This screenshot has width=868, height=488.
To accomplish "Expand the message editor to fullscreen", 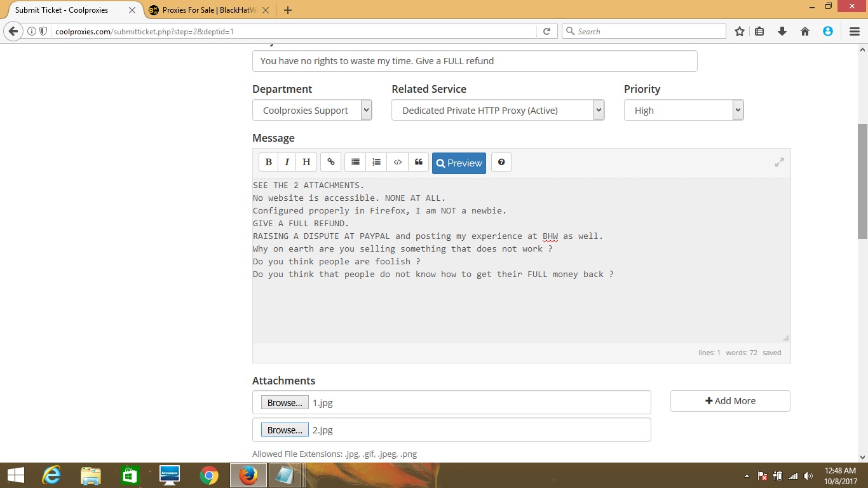I will click(779, 163).
